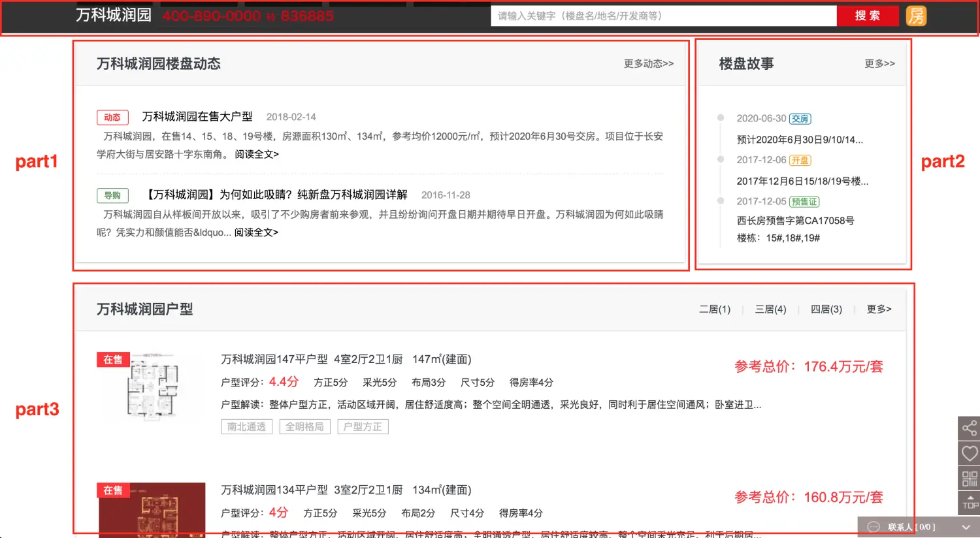Image resolution: width=980 pixels, height=538 pixels.
Task: Open the red 134平 floor plan thumbnail
Action: (152, 510)
